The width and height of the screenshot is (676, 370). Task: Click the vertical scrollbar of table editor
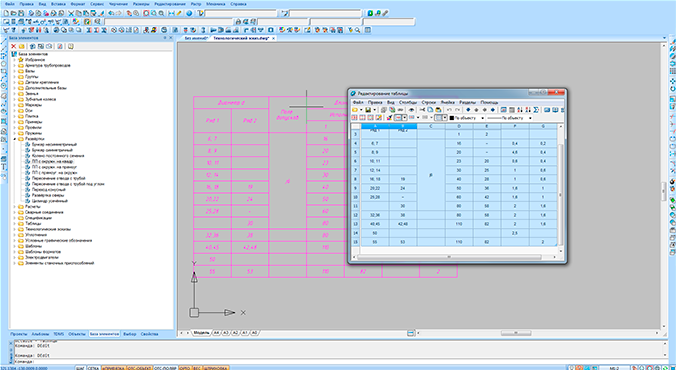tap(560, 190)
